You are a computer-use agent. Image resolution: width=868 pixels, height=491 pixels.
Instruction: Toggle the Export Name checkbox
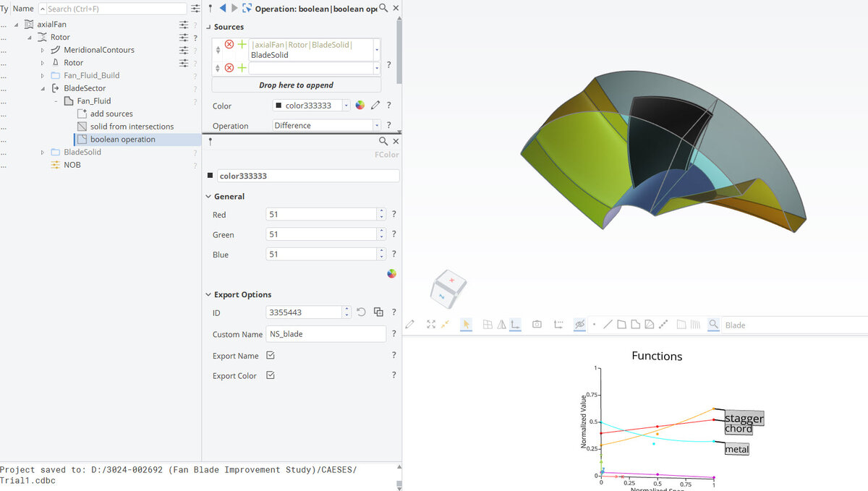(271, 356)
